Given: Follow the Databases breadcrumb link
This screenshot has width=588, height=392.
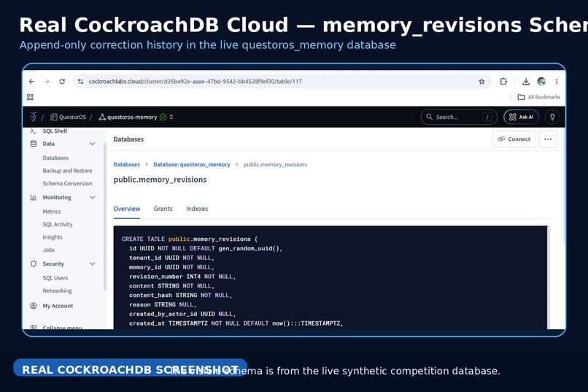Looking at the screenshot, I should coord(127,164).
